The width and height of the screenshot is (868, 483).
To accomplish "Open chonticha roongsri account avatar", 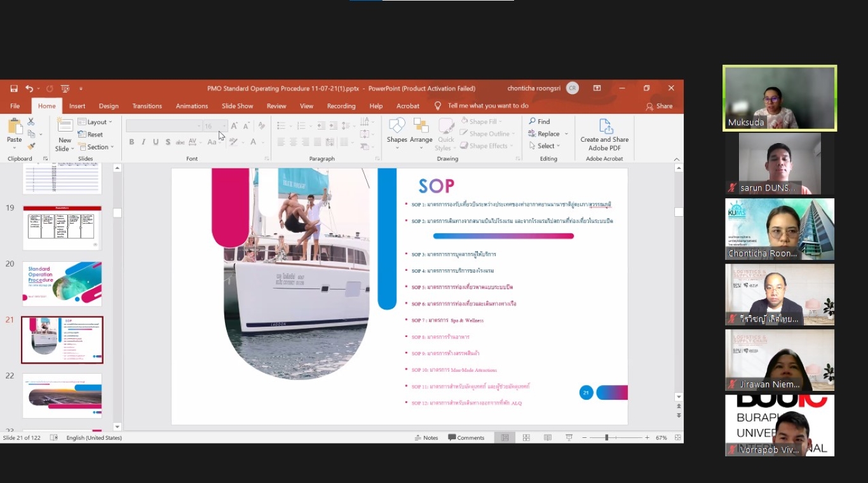I will tap(573, 88).
